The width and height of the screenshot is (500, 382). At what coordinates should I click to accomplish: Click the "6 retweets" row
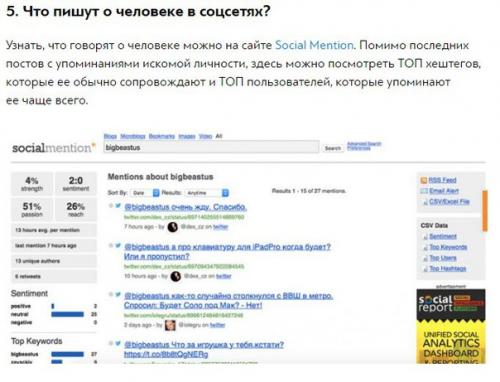[x=54, y=276]
